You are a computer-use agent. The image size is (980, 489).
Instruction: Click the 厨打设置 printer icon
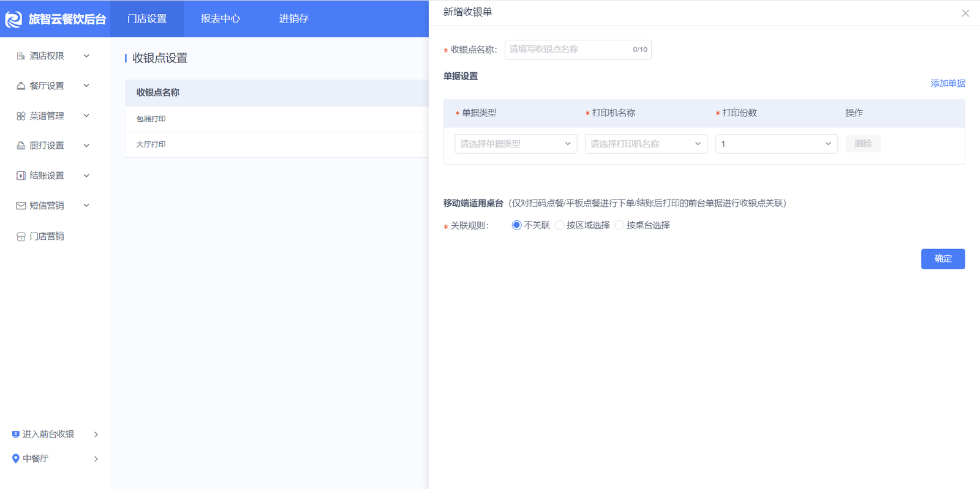tap(21, 146)
